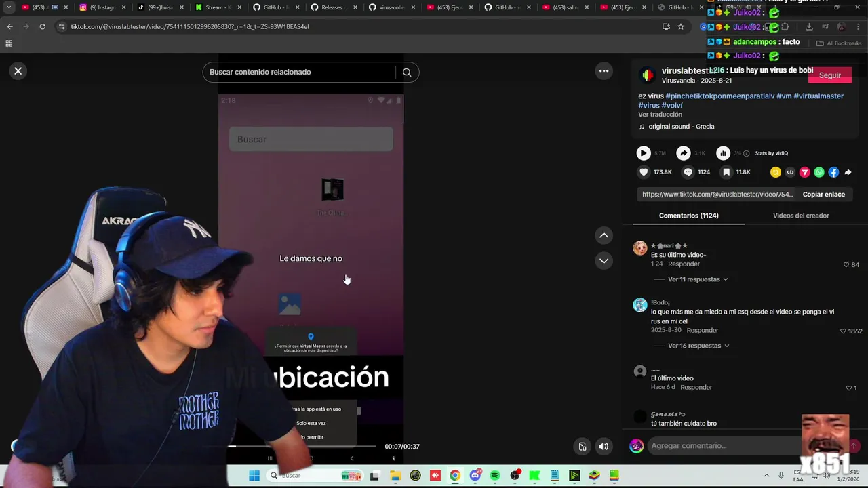Send to friends with pink paper-plane icon
This screenshot has width=868, height=488.
[805, 172]
